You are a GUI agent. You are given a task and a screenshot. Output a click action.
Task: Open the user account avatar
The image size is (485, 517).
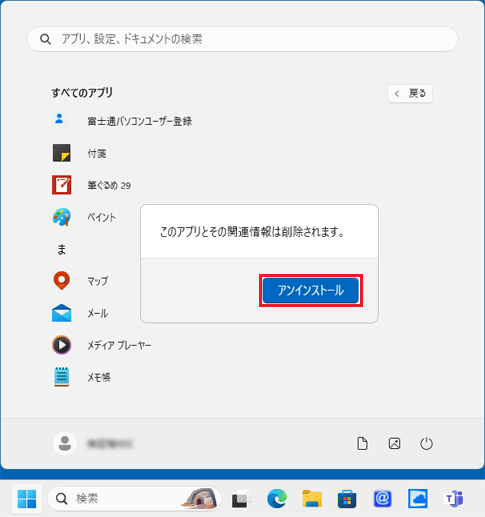pos(65,443)
